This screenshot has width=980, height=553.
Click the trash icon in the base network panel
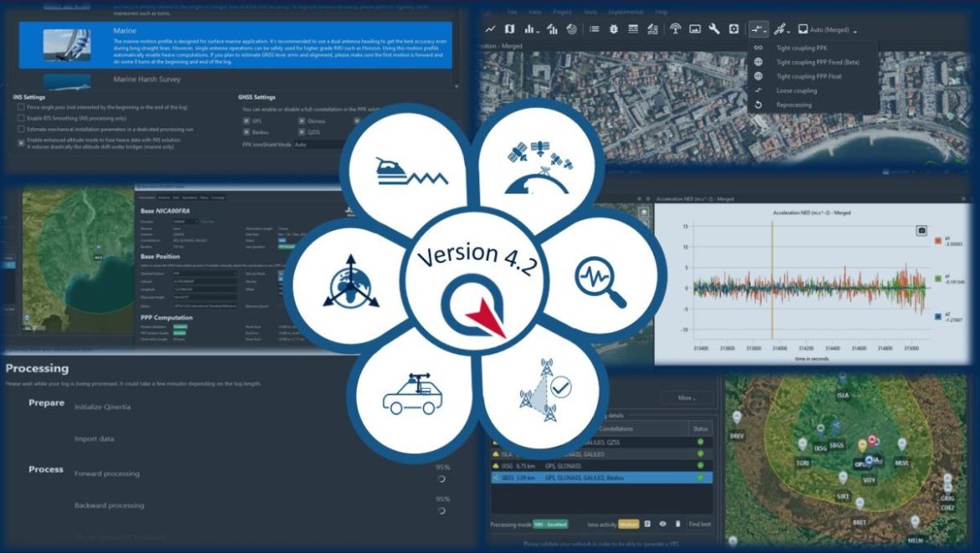pyautogui.click(x=677, y=525)
